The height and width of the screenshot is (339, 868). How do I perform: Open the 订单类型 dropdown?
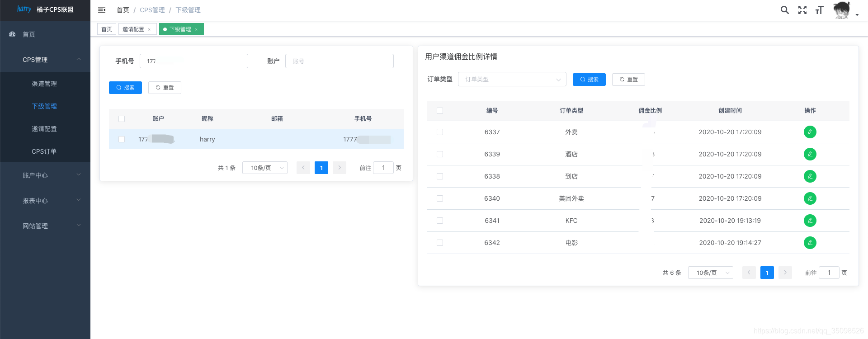point(512,79)
